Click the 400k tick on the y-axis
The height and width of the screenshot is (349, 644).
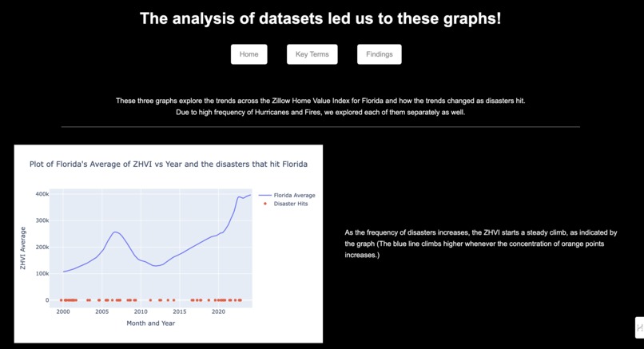[x=42, y=194]
